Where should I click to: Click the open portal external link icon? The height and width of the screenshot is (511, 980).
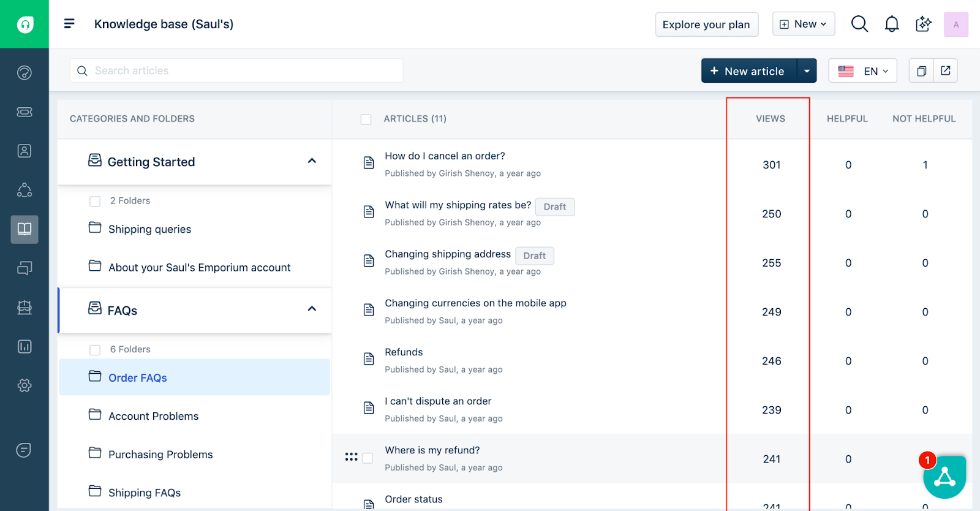click(945, 71)
